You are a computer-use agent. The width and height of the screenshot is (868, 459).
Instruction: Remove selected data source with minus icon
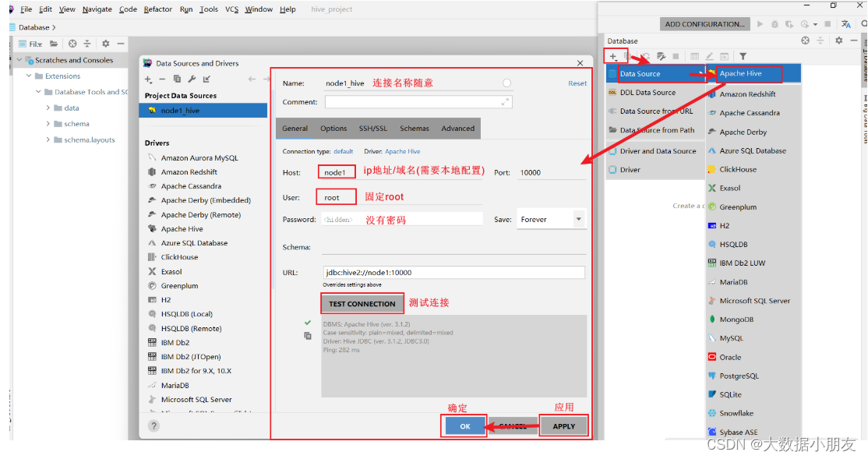162,79
